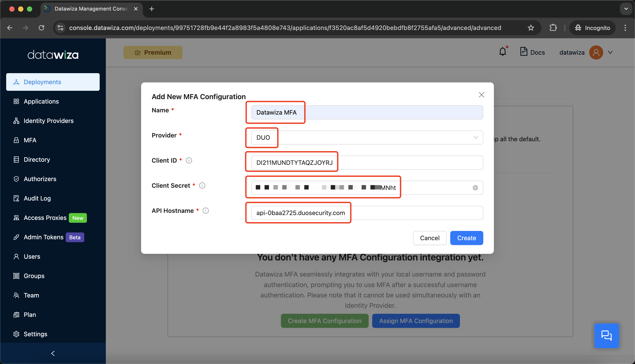Viewport: 635px width, 364px height.
Task: Click the Beta badge on Admin Tokens
Action: [x=75, y=237]
